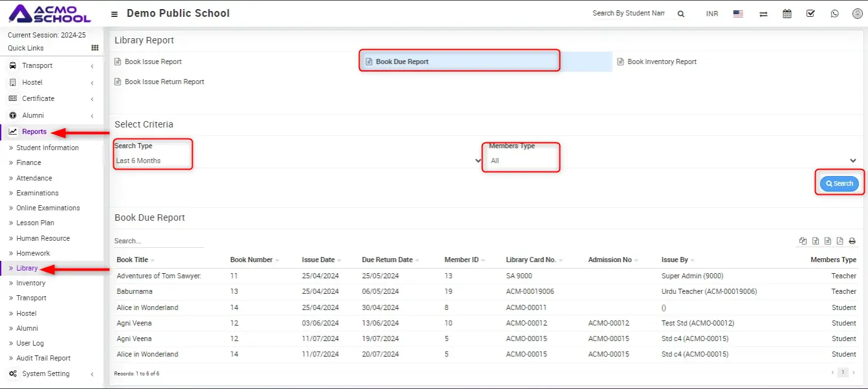Toggle the hamburger sidebar menu
Screen dimensions: 868x389
114,14
